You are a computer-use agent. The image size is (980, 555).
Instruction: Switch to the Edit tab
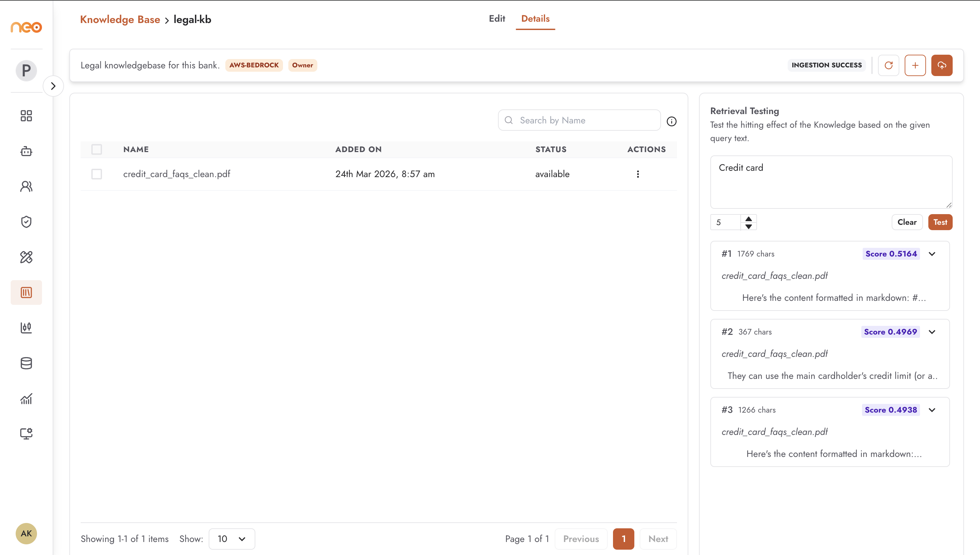click(497, 19)
